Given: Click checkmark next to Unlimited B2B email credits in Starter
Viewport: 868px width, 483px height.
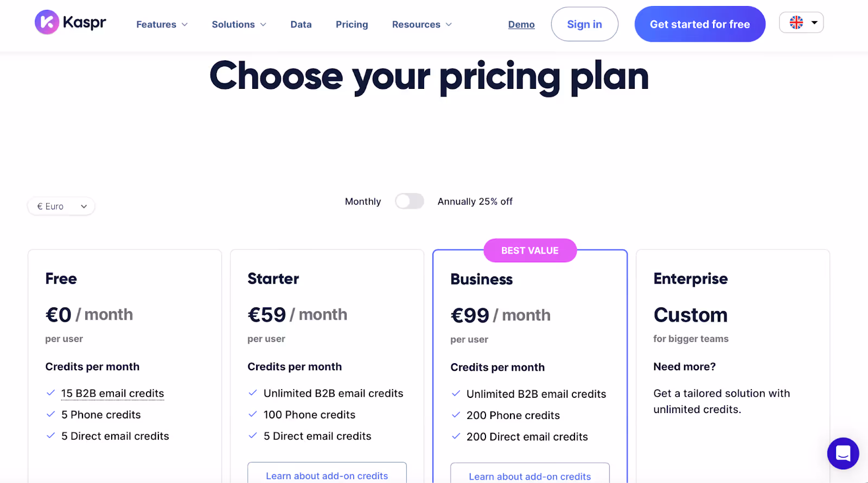Looking at the screenshot, I should 253,393.
